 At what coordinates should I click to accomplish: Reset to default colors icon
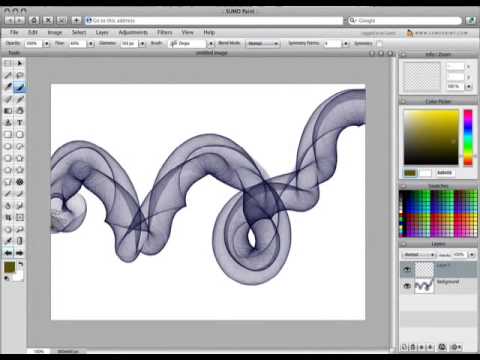[x=6, y=278]
